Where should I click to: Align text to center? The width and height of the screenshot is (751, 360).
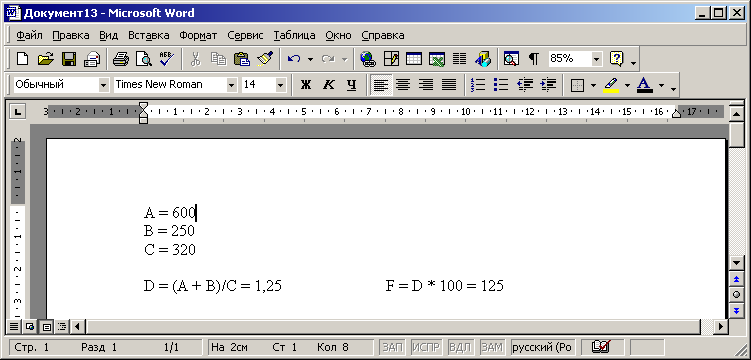[403, 85]
